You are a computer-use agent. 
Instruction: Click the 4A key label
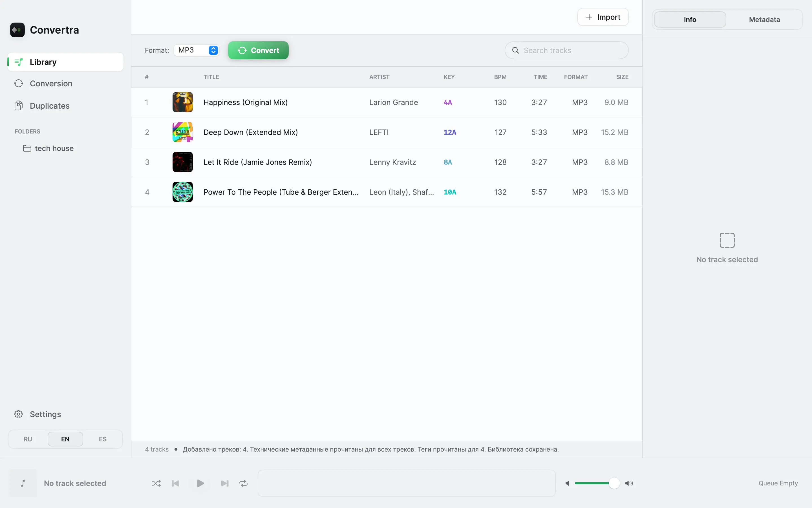(x=448, y=102)
